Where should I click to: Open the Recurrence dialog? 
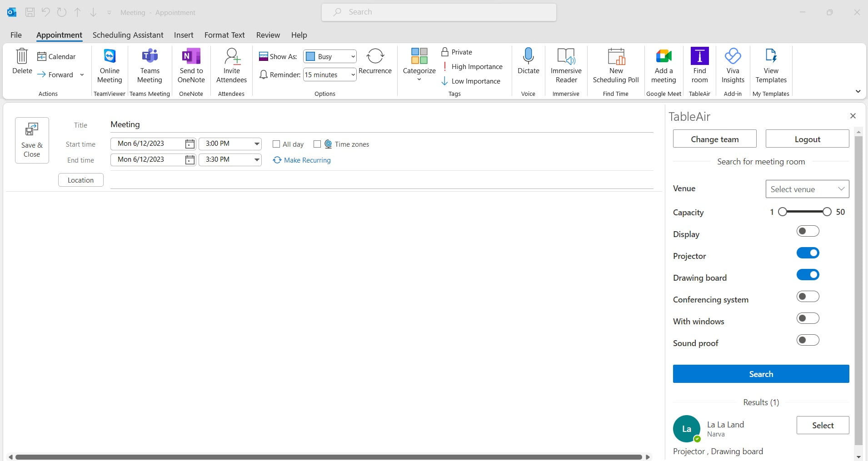coord(375,57)
